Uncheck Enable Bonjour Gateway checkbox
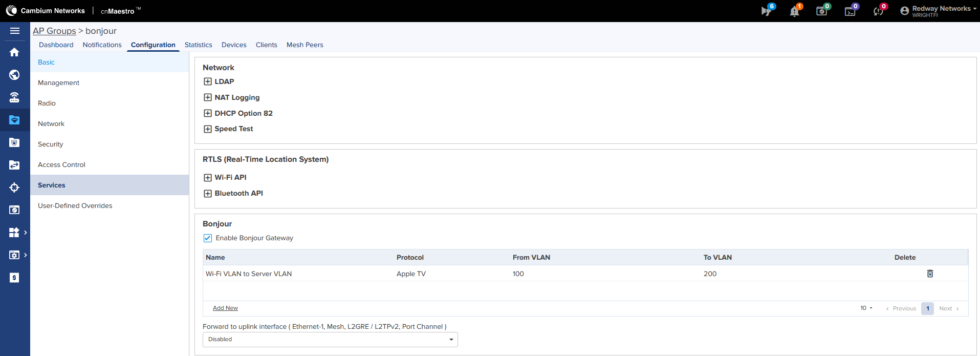This screenshot has width=980, height=356. [x=208, y=238]
